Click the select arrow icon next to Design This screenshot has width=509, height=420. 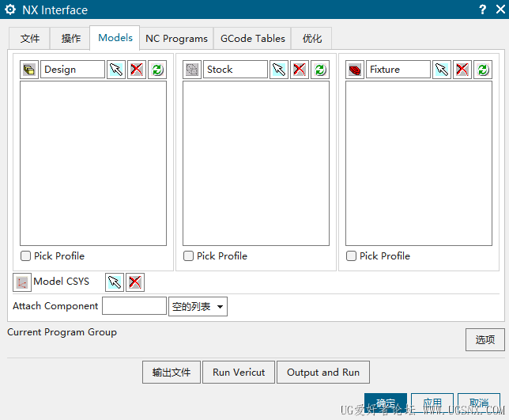click(116, 70)
